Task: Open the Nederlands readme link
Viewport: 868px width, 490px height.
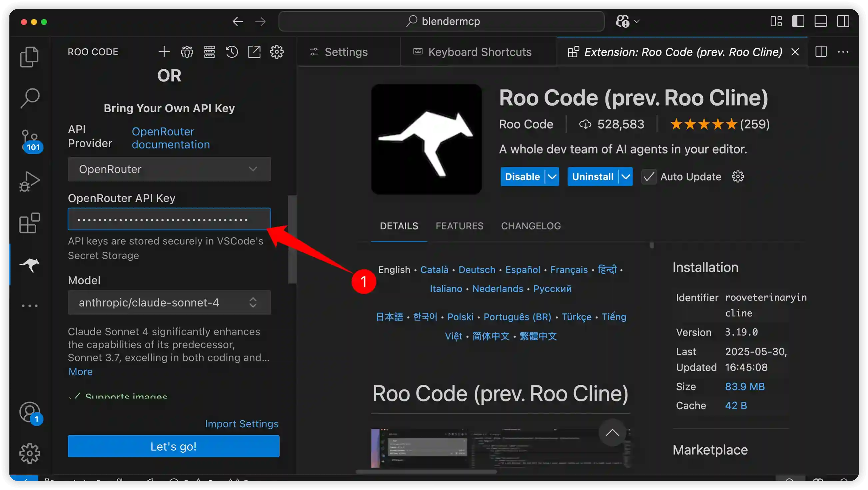Action: coord(498,288)
